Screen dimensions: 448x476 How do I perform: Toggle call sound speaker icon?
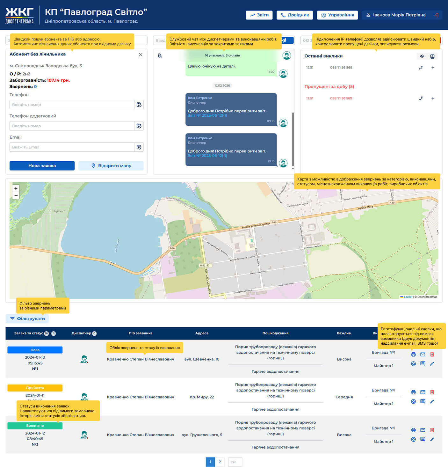click(422, 56)
